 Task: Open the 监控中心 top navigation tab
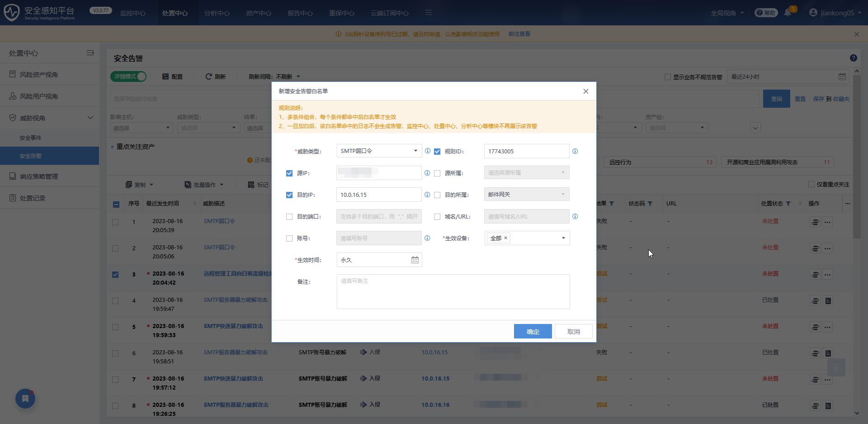[133, 13]
